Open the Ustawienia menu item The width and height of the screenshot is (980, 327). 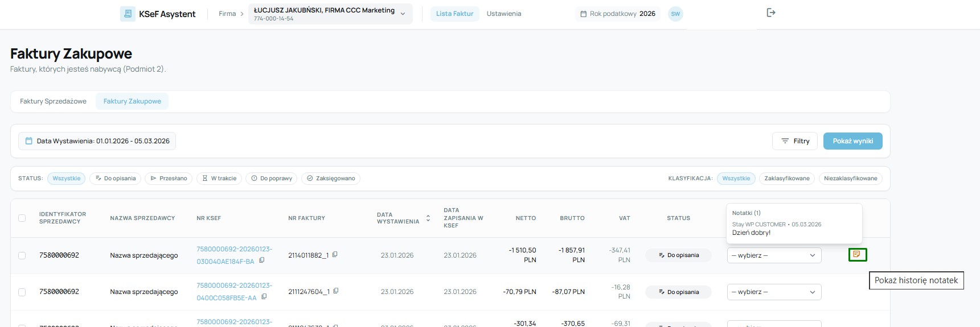504,14
